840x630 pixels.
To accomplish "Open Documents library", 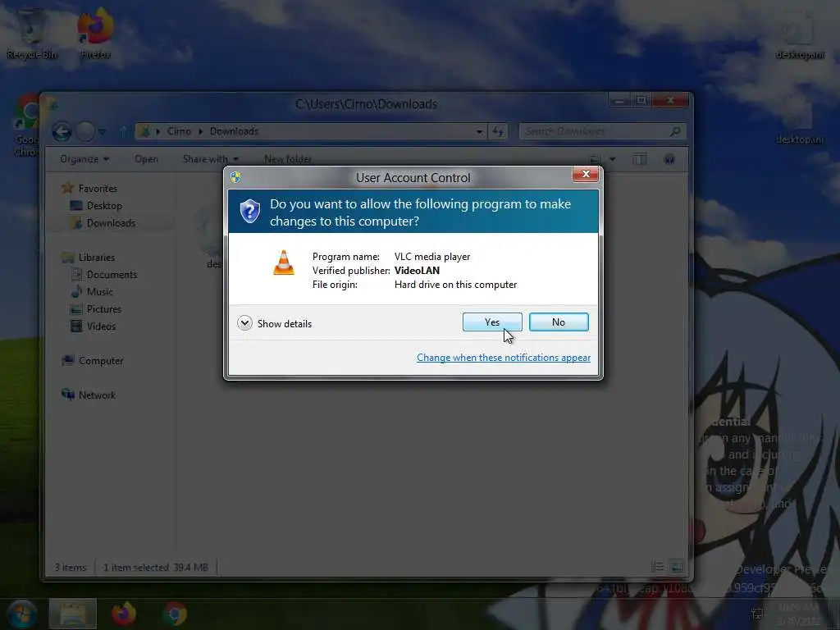I will [104, 274].
